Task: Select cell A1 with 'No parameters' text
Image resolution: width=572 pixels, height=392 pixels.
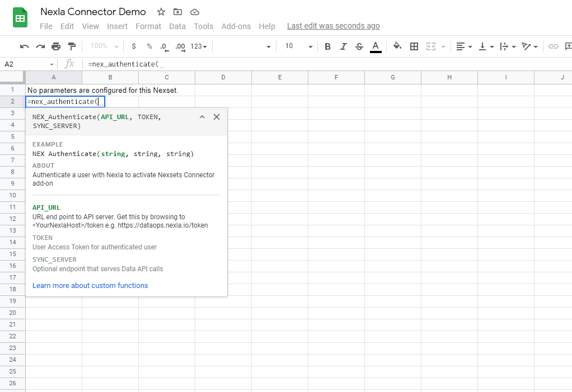Action: [x=54, y=91]
